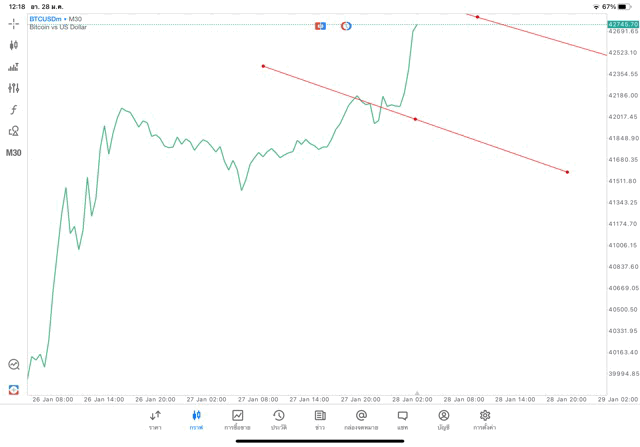Go to the Accounts (บัญชี) tab
Image resolution: width=640 pixels, height=447 pixels.
(x=443, y=419)
